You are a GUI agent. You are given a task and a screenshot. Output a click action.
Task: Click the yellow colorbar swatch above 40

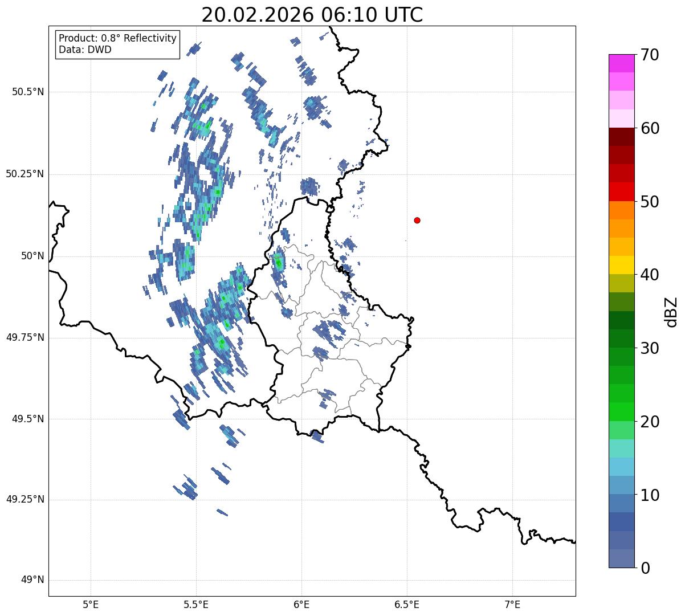[x=622, y=265]
